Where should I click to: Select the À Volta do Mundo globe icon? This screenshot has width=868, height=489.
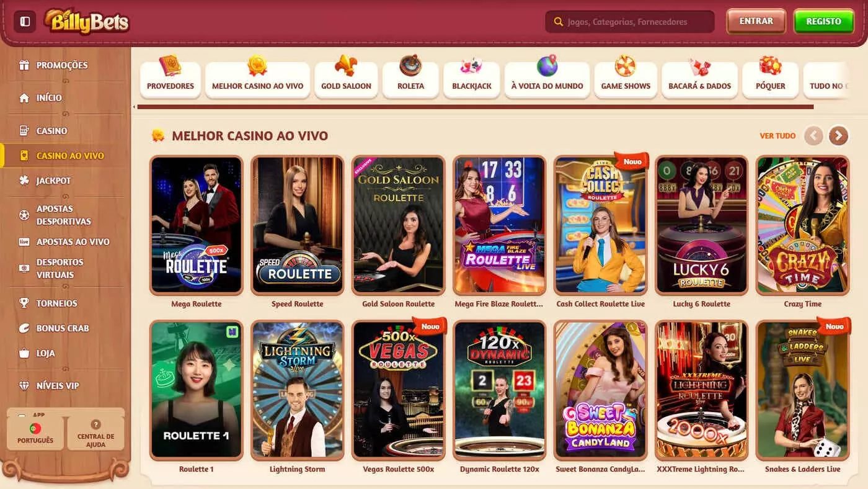547,65
